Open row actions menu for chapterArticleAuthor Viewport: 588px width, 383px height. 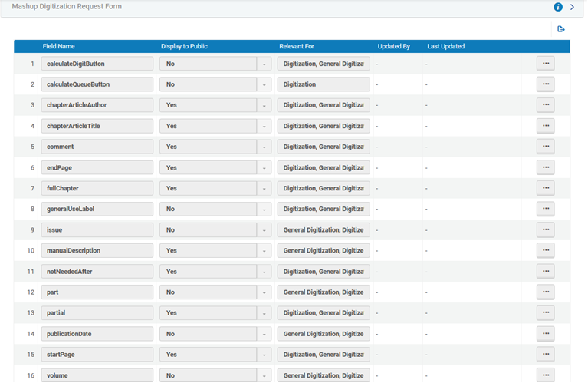(546, 104)
